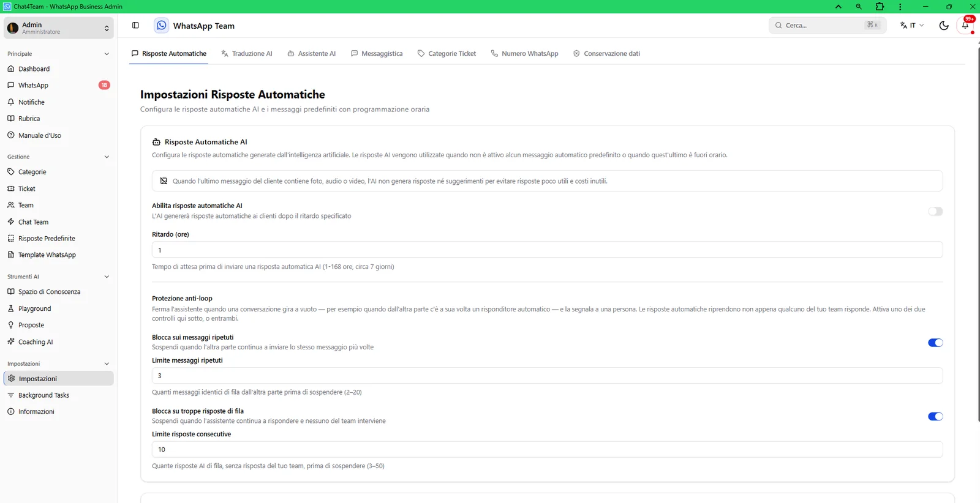Click the Spazio di Conoscenza book icon

(11, 291)
